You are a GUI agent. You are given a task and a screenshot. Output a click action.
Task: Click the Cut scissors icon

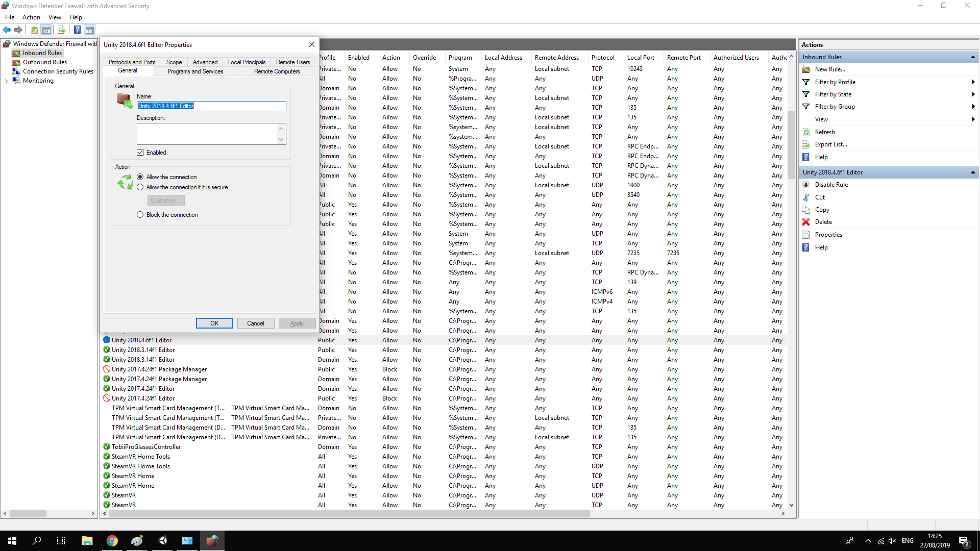(806, 197)
